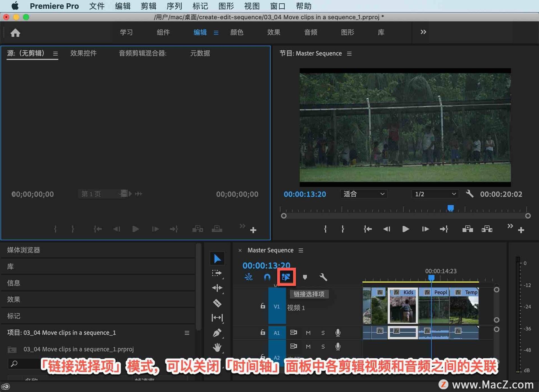The height and width of the screenshot is (392, 539).
Task: Click the Add Marker icon on the timeline
Action: tap(305, 277)
